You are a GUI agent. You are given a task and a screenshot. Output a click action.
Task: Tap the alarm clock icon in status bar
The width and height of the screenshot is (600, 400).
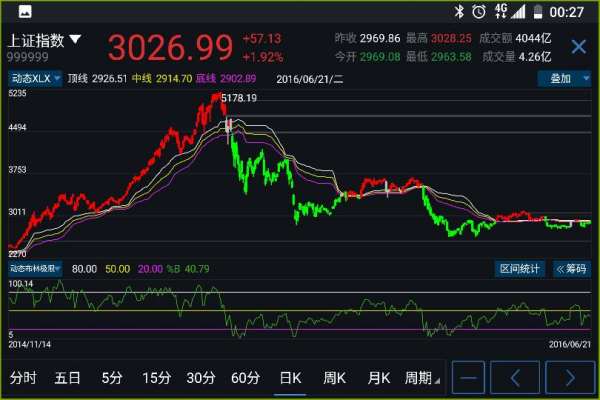coord(479,11)
